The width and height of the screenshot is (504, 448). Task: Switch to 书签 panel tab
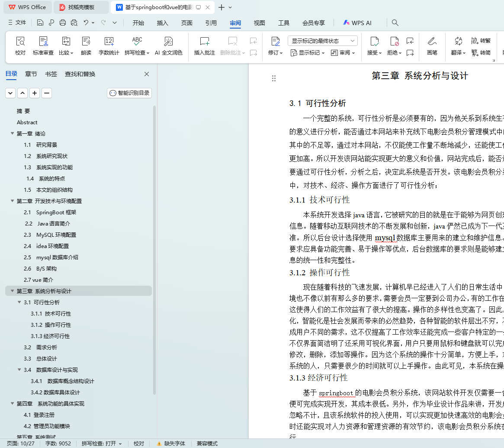click(51, 74)
